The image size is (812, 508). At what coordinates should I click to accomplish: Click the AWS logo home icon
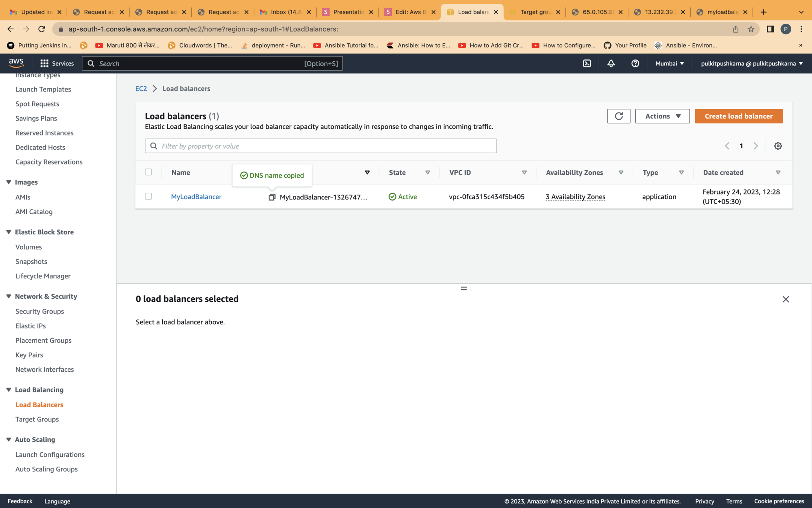coord(16,63)
